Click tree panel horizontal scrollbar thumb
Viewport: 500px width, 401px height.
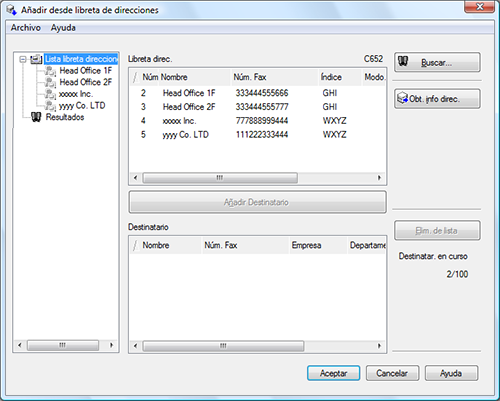(x=63, y=345)
